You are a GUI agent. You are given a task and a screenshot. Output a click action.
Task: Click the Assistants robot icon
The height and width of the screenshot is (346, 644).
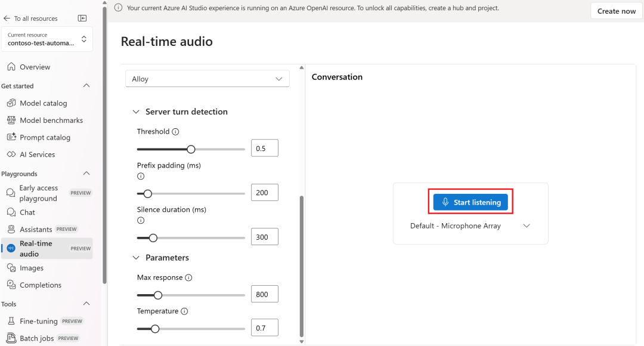pos(11,229)
